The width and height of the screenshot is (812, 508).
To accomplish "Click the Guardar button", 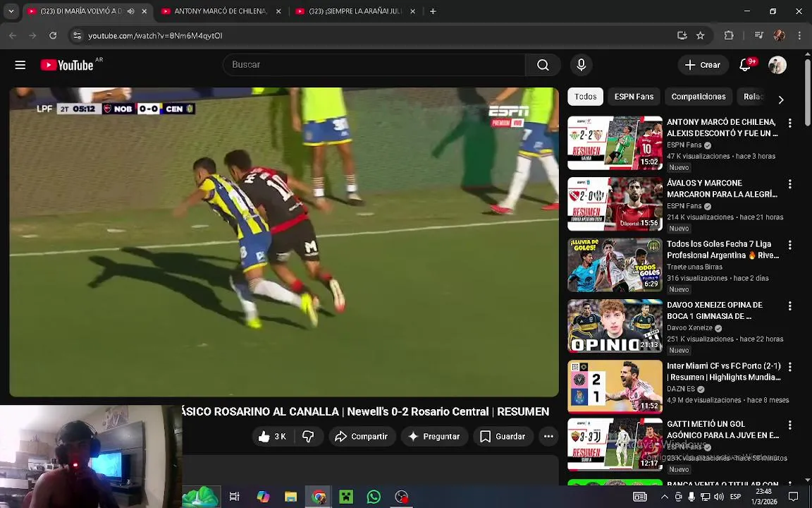I will [x=503, y=437].
